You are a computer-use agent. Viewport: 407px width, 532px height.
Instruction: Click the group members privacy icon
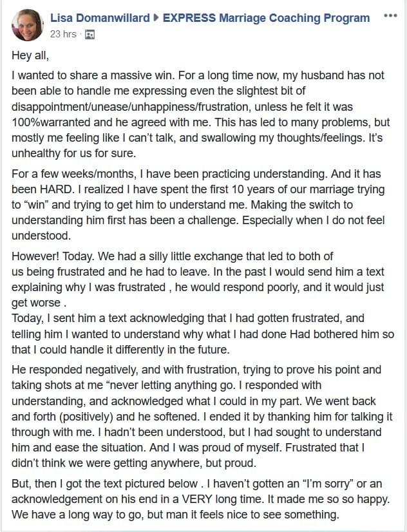(90, 35)
